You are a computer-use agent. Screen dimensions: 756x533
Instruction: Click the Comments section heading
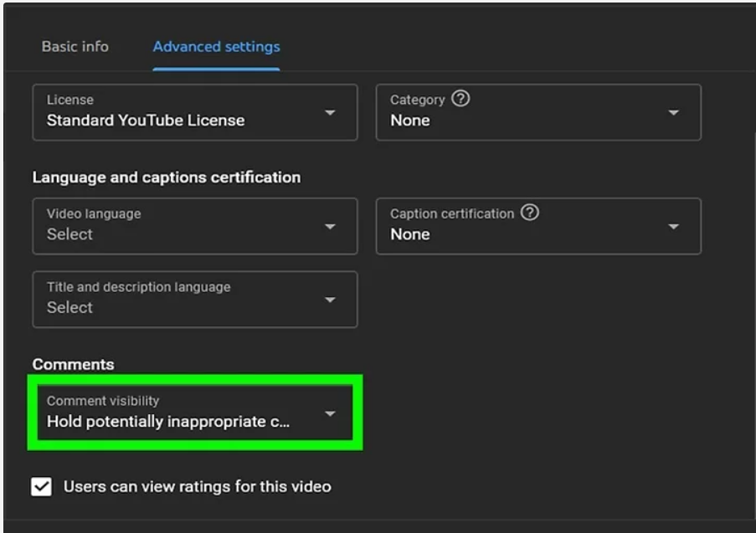point(74,364)
